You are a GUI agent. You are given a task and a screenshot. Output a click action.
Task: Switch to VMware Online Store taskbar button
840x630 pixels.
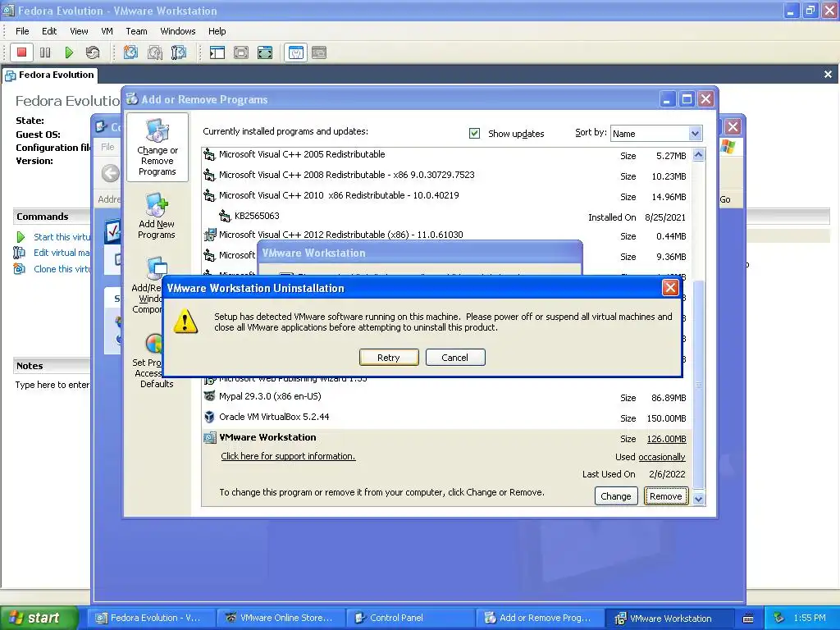click(x=281, y=618)
